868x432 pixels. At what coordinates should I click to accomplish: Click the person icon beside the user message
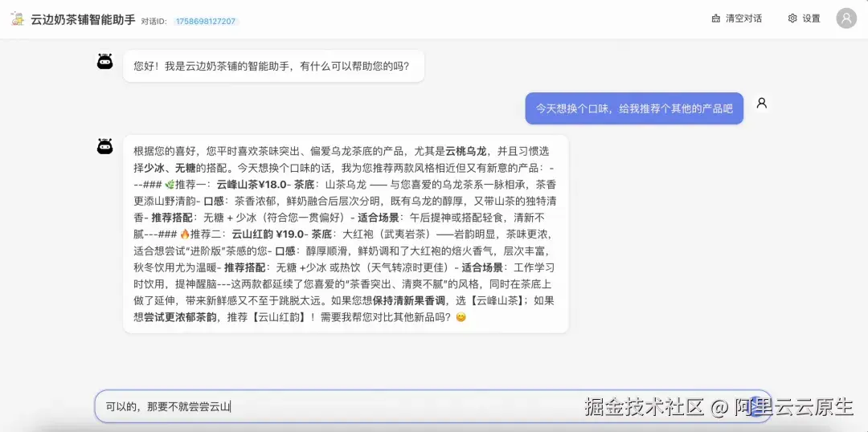point(762,103)
